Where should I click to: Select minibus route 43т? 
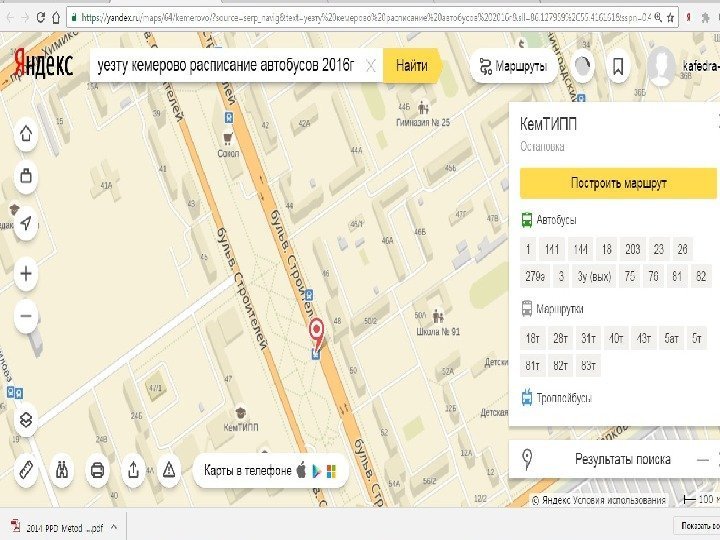tap(643, 338)
